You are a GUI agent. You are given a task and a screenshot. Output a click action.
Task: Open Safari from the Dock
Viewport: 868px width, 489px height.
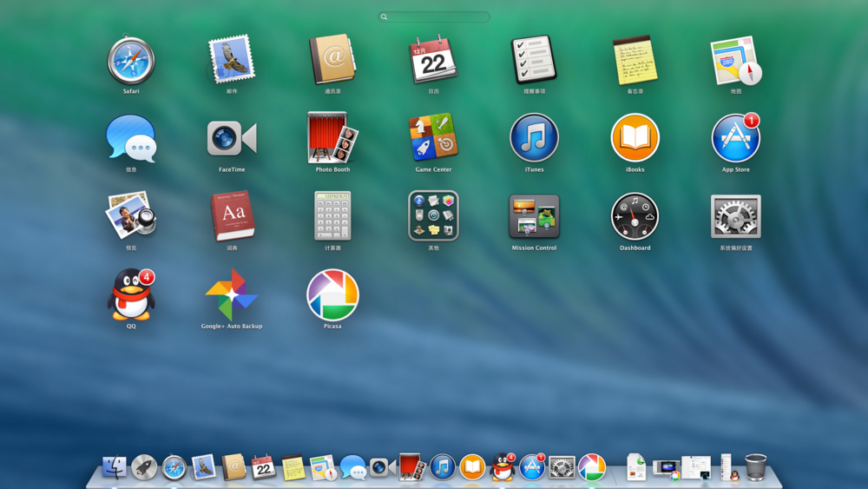(174, 467)
